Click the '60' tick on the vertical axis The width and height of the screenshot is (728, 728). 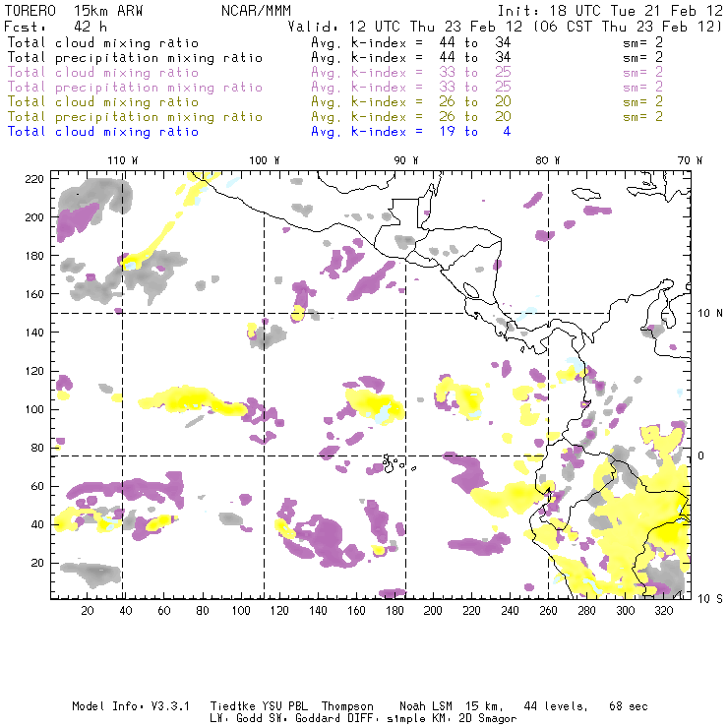click(x=37, y=487)
